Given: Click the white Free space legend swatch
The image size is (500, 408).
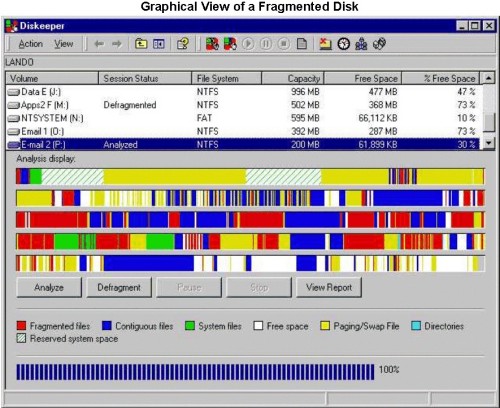Looking at the screenshot, I should coord(258,326).
